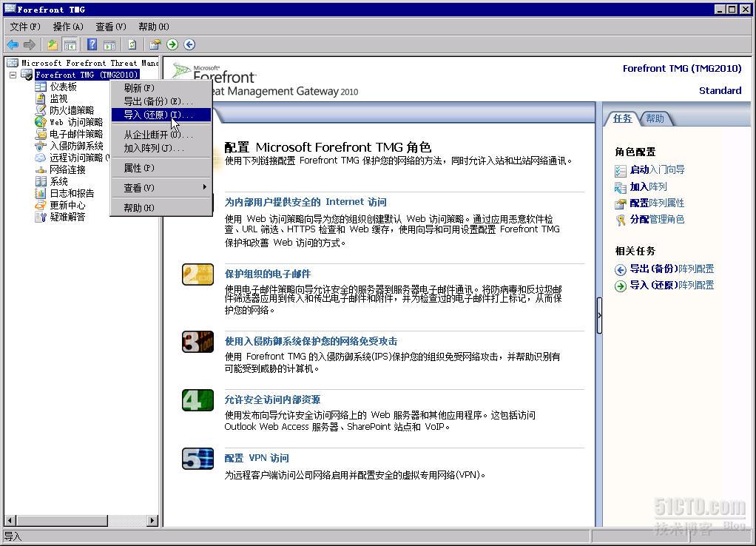Click the number 4 internal resources icon

198,400
